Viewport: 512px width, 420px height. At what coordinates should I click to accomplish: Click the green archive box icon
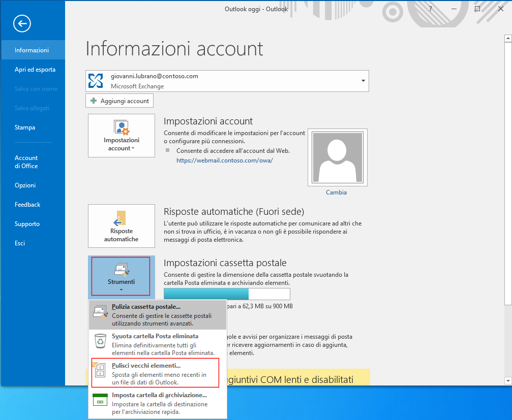(100, 400)
